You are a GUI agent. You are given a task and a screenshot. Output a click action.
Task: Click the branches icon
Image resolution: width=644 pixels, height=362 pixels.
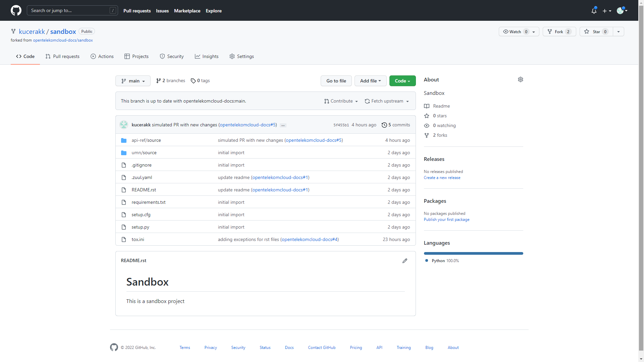coord(158,81)
